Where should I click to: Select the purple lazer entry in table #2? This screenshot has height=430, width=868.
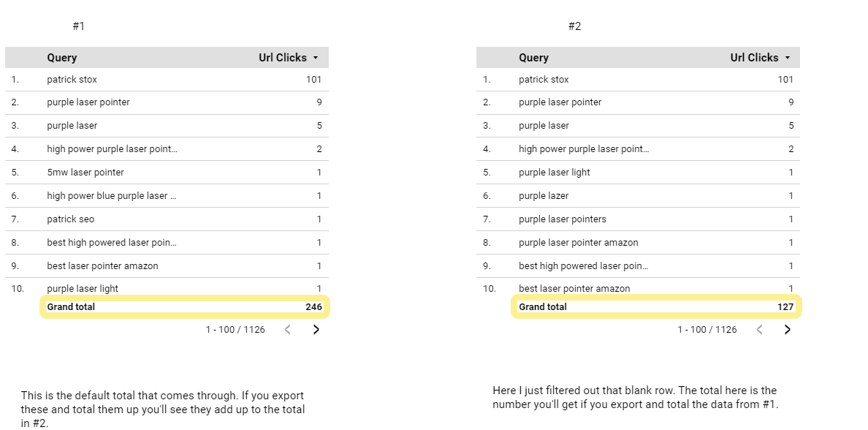(x=639, y=195)
